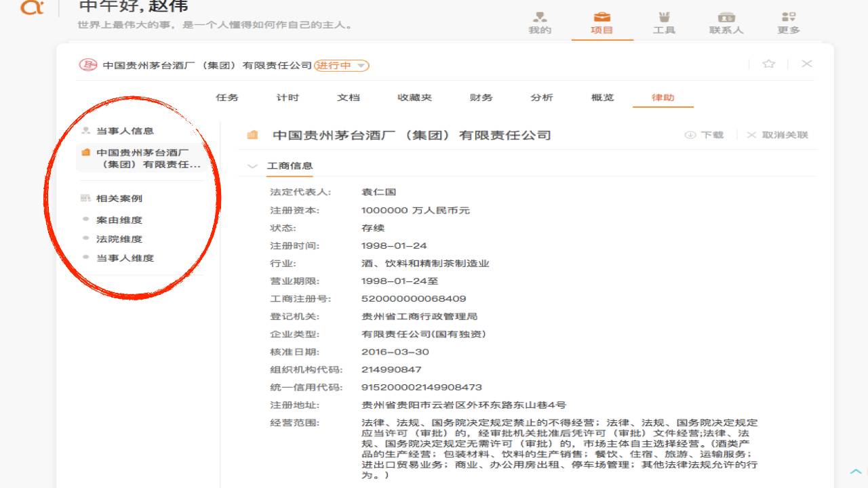
Task: Click the 相关案例 icon
Action: click(x=85, y=199)
